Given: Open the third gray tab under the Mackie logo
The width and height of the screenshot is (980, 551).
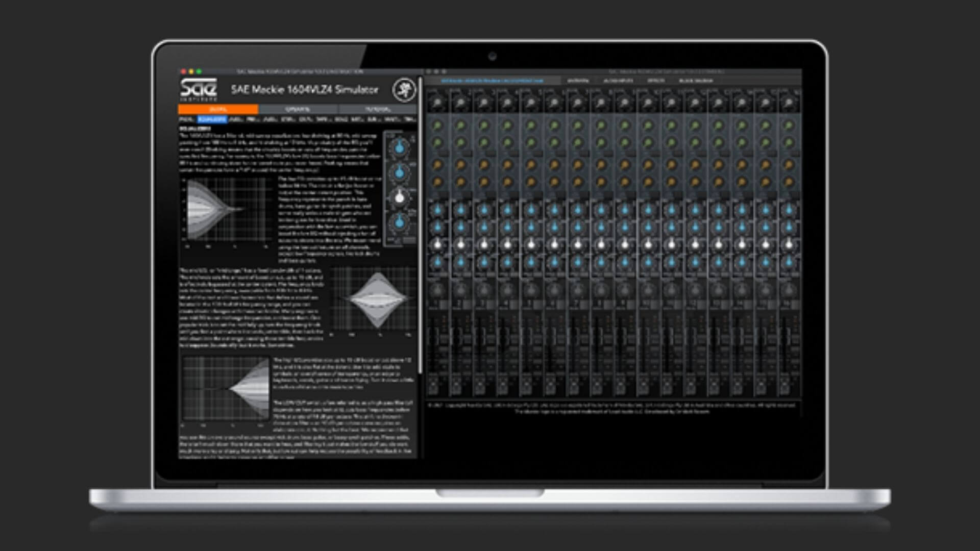Looking at the screenshot, I should point(378,109).
